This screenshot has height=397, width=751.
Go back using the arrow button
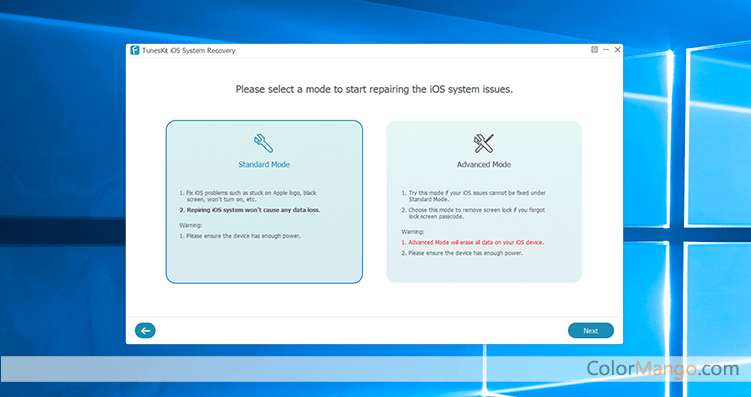145,330
